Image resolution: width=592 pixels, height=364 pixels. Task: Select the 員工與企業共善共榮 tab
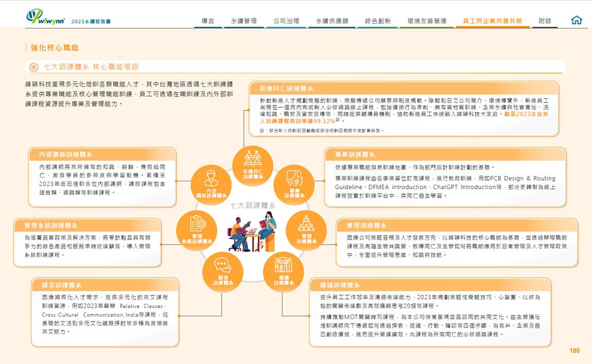(492, 21)
